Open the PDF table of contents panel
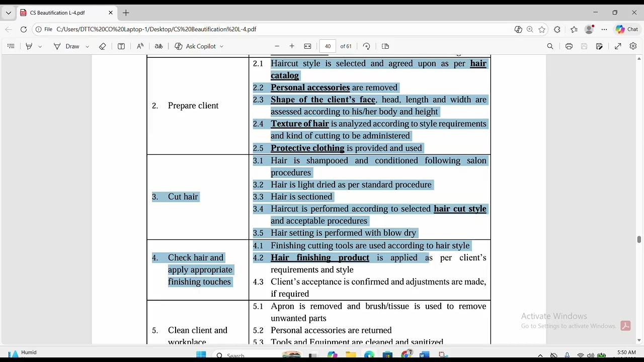 (11, 46)
